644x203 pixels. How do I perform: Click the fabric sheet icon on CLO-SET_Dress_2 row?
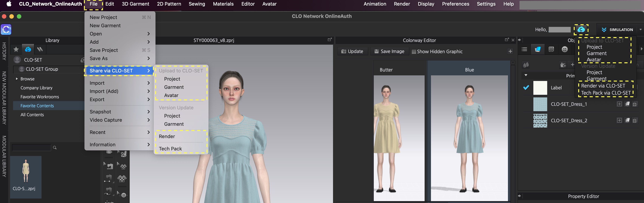(627, 121)
